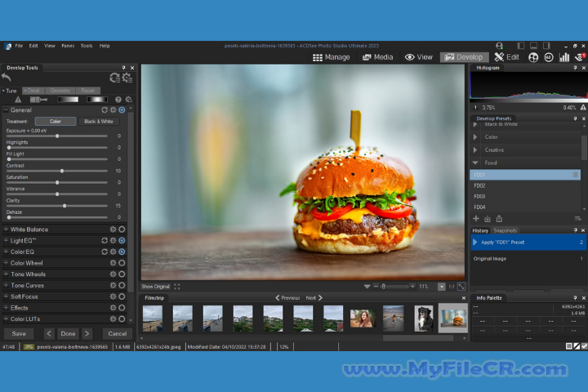Click the help question mark icon
588x392 pixels.
tap(118, 100)
